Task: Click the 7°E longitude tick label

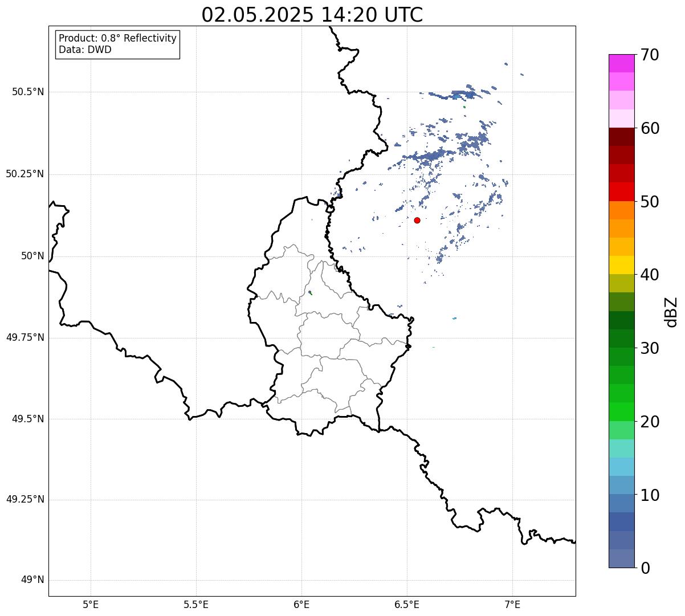Action: pos(513,604)
